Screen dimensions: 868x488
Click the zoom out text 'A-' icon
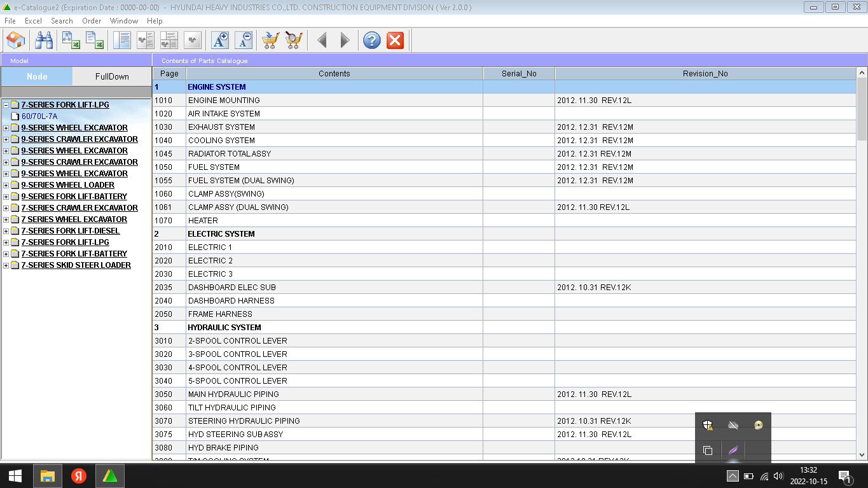click(x=244, y=41)
